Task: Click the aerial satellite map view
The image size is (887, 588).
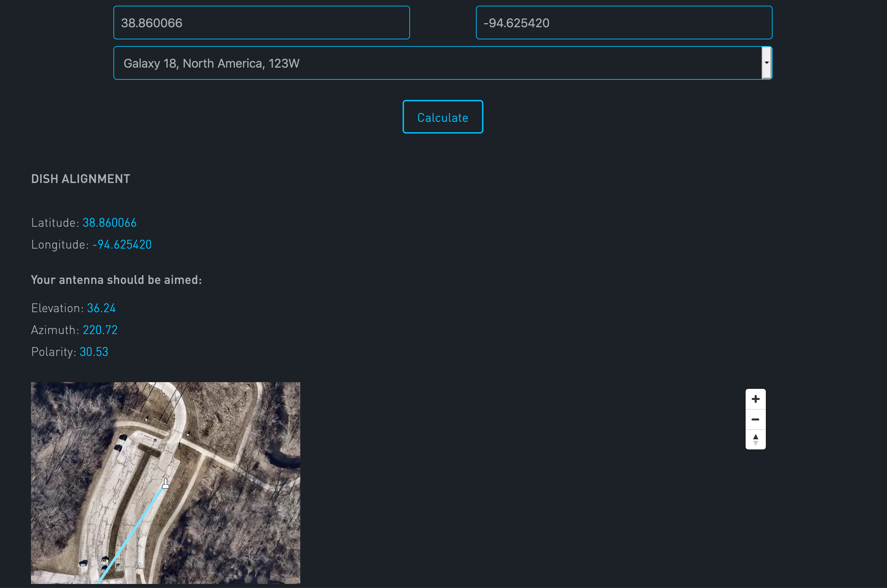Action: click(x=166, y=483)
